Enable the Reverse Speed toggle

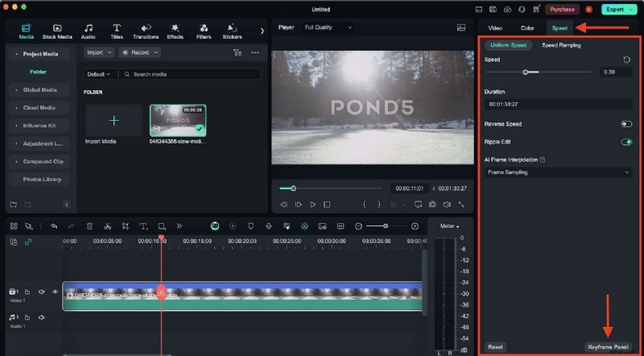coord(625,124)
